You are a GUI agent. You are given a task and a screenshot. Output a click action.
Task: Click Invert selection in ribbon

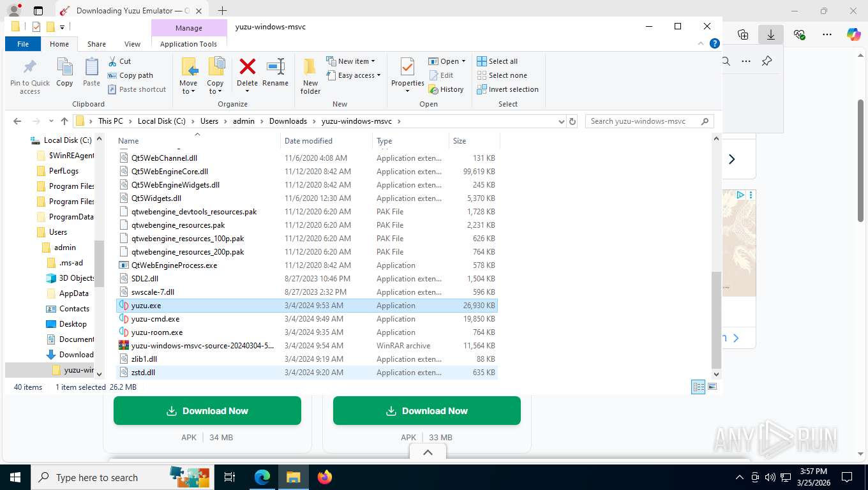507,89
